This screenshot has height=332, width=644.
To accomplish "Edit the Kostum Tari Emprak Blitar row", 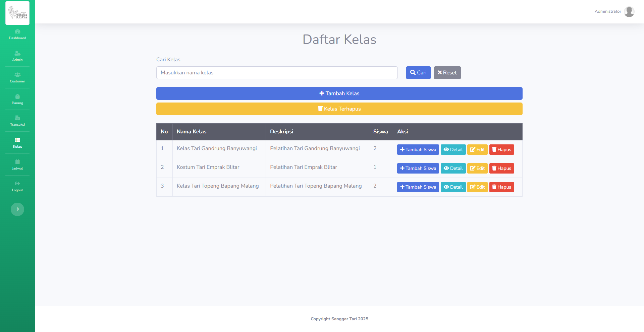I will point(477,169).
